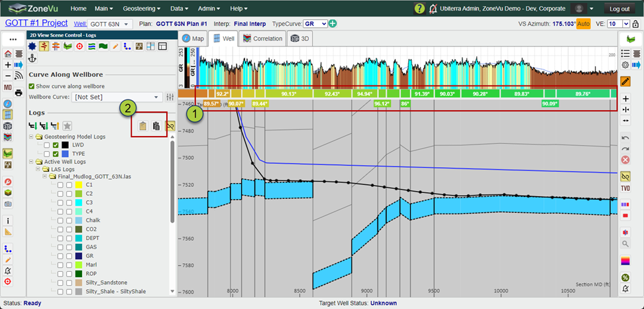
Task: Click the orange pencil edit tool at right
Action: click(625, 81)
